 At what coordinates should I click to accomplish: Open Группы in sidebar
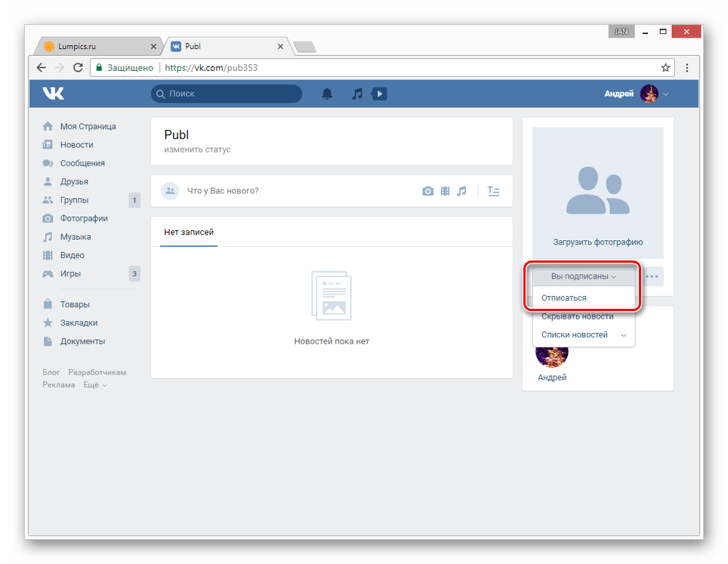[66, 200]
